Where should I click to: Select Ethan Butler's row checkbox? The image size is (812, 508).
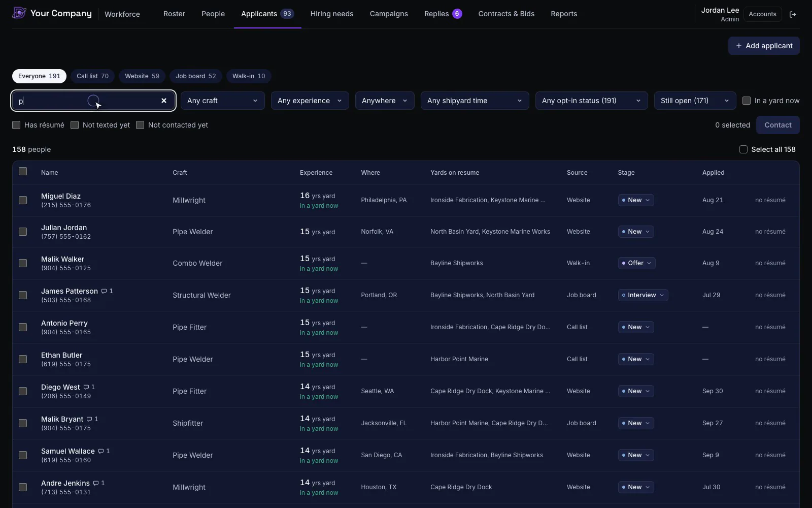click(23, 359)
